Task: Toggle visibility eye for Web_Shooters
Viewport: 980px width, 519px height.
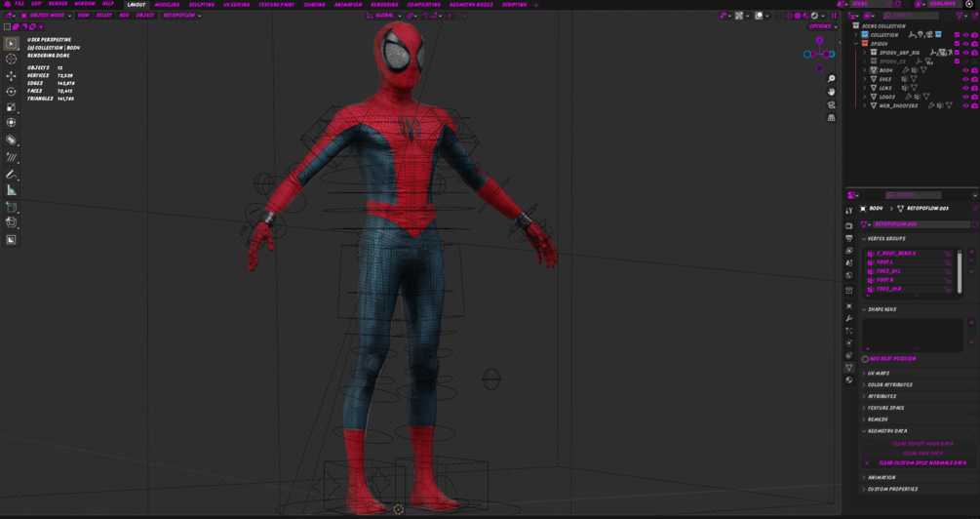Action: pos(965,105)
